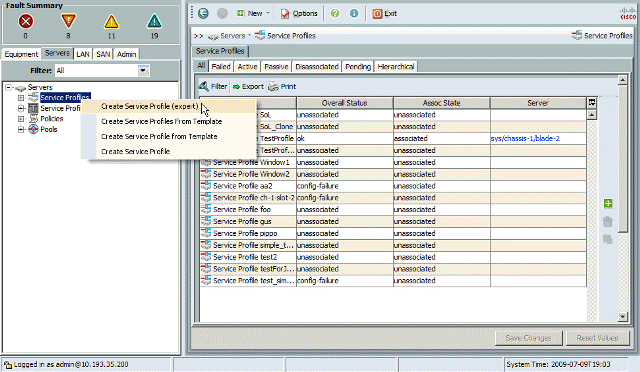
Task: Expand the Pools tree node
Action: 21,130
